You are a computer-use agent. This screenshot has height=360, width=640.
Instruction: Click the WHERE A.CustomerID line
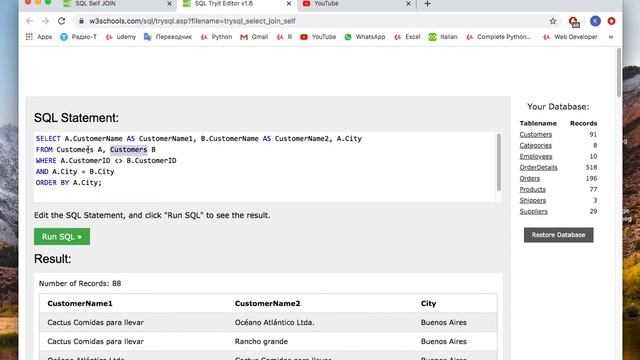(x=106, y=160)
